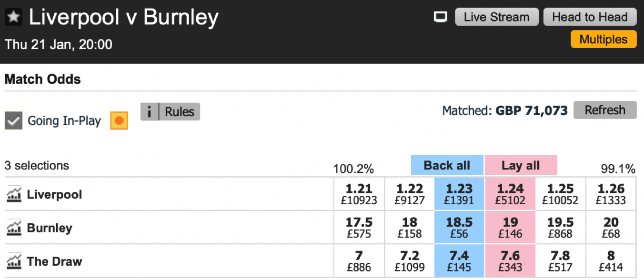Image resolution: width=644 pixels, height=280 pixels.
Task: Click the info icon beside Rules
Action: pyautogui.click(x=150, y=112)
